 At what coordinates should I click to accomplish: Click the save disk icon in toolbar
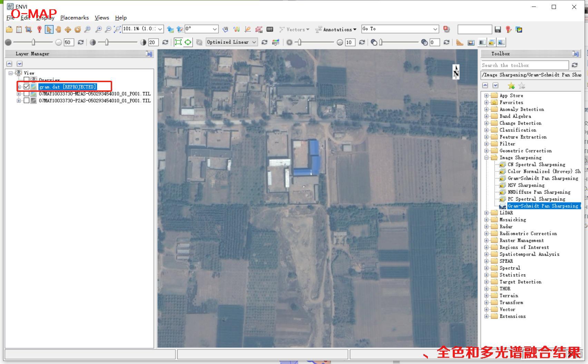coord(498,29)
